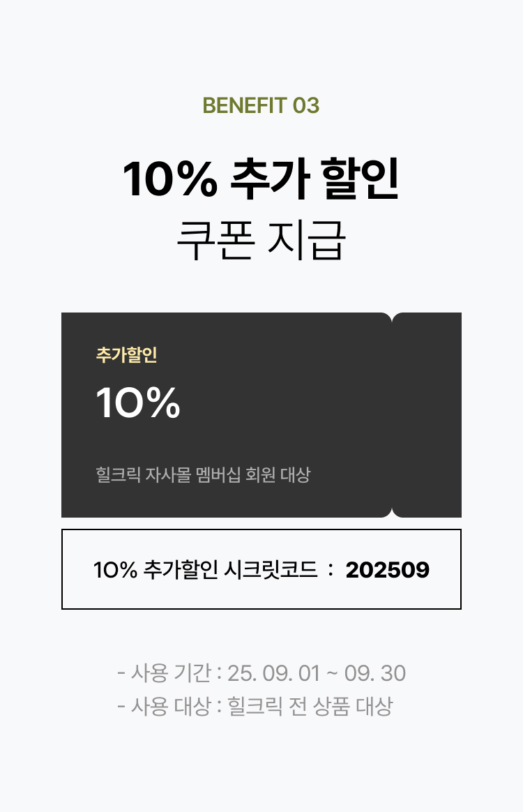Viewport: 523px width, 812px height.
Task: Select '힐크릭 자사몰 멤버십 회원 대상' text
Action: tap(203, 474)
